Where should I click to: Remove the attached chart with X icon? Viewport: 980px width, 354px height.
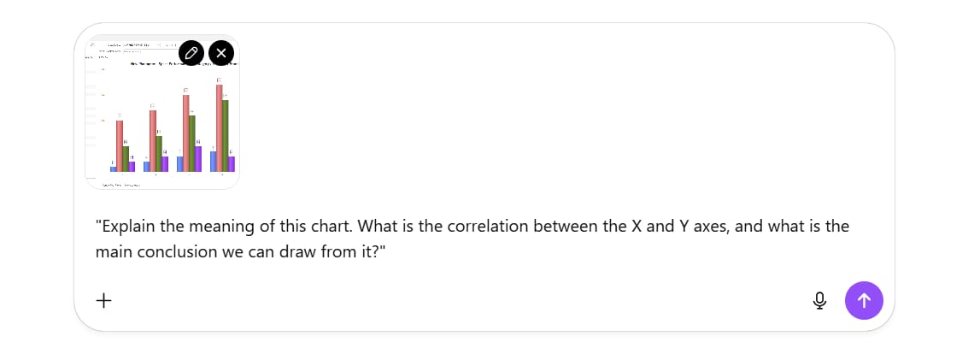click(221, 53)
